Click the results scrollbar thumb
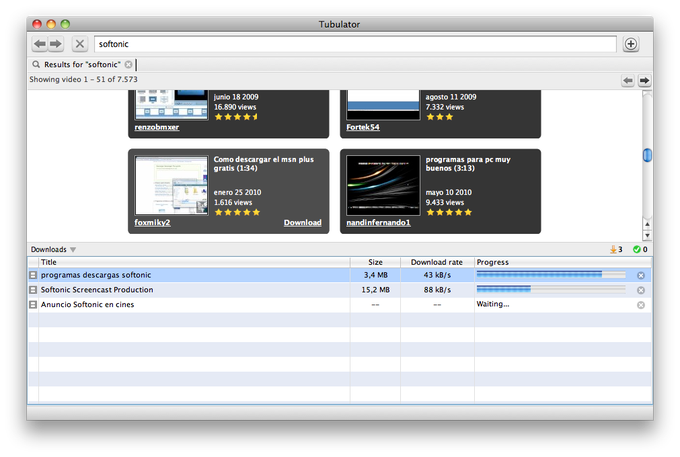 point(647,155)
